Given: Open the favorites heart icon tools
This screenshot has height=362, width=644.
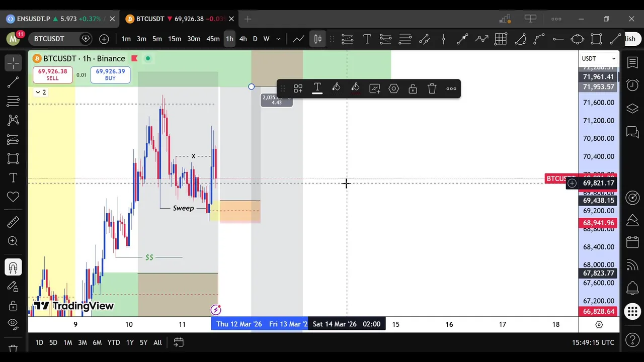Looking at the screenshot, I should (14, 197).
